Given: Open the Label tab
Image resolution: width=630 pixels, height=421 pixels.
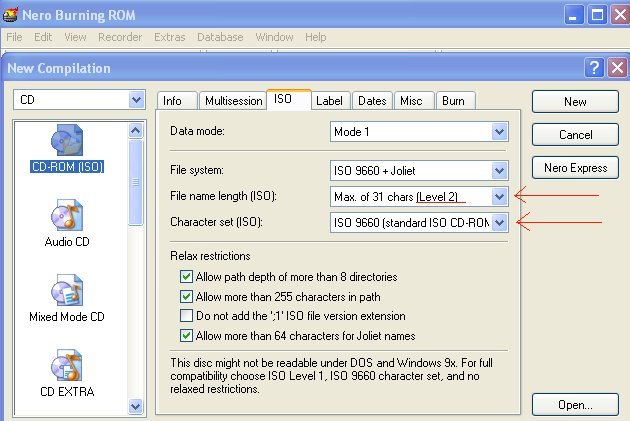Looking at the screenshot, I should tap(331, 101).
